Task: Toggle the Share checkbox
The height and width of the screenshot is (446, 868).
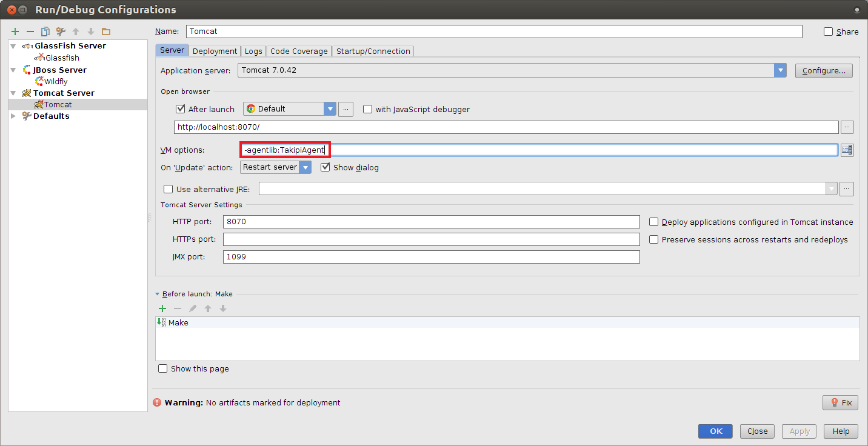Action: point(828,32)
